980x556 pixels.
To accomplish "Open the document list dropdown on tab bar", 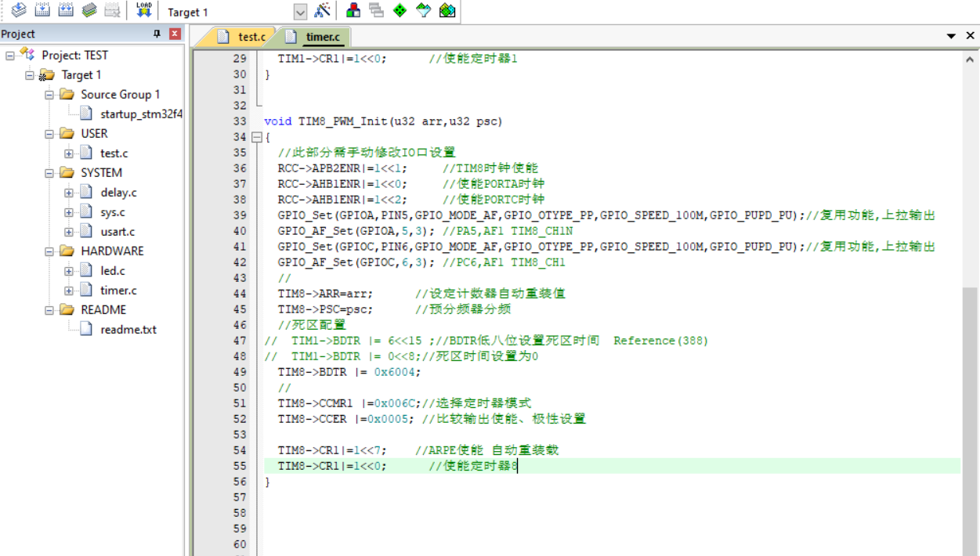I will (x=949, y=36).
